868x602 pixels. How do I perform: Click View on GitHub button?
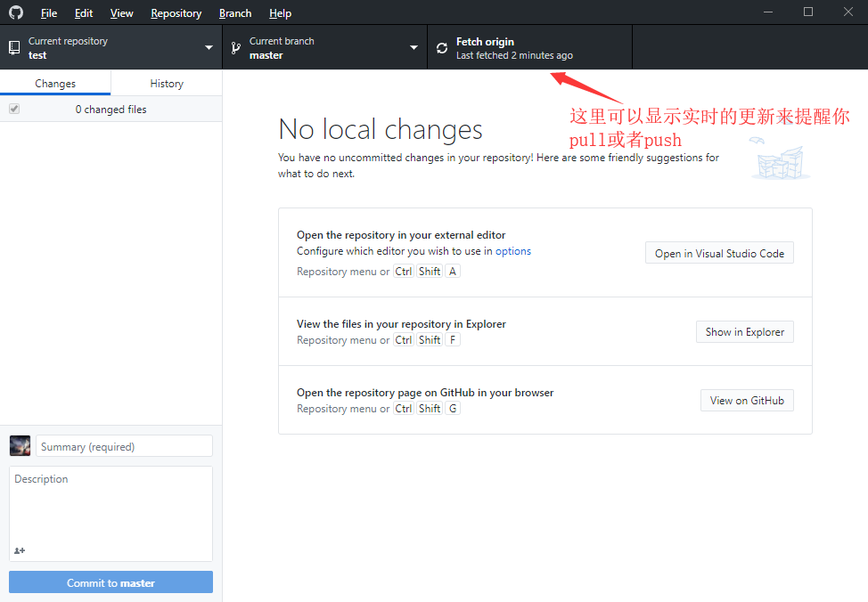(x=747, y=401)
